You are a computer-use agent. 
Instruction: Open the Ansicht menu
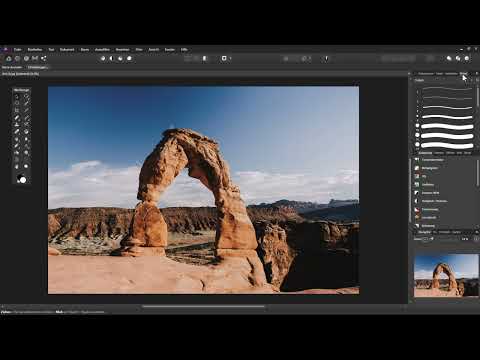pos(154,50)
